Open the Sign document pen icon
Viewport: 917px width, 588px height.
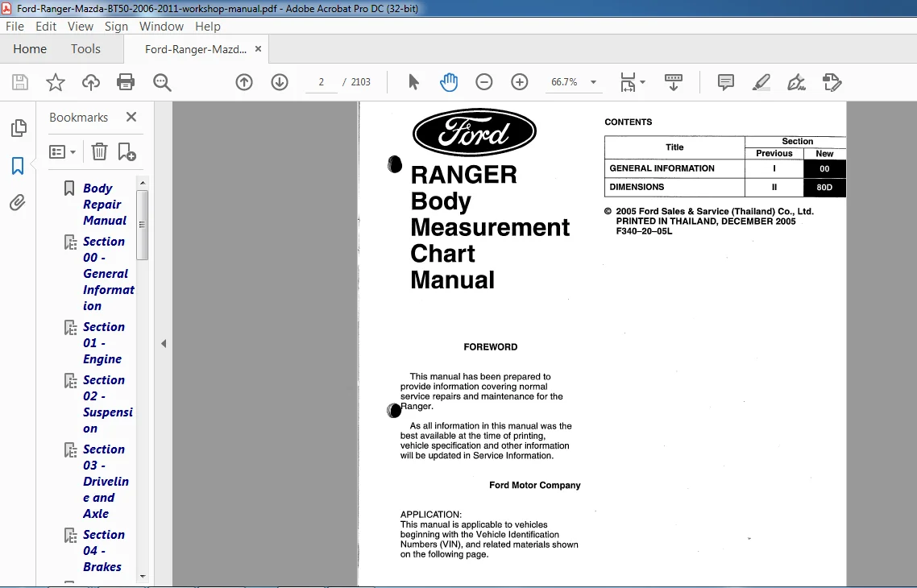coord(796,82)
